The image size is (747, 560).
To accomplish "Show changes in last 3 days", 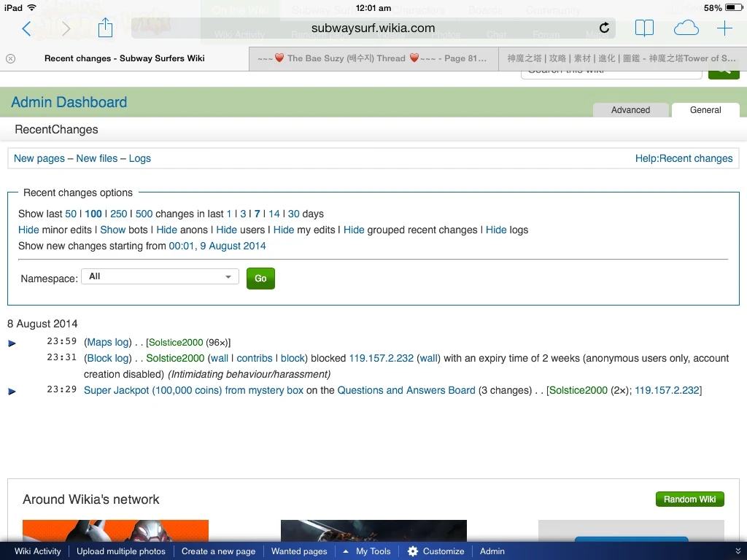I will coord(243,214).
